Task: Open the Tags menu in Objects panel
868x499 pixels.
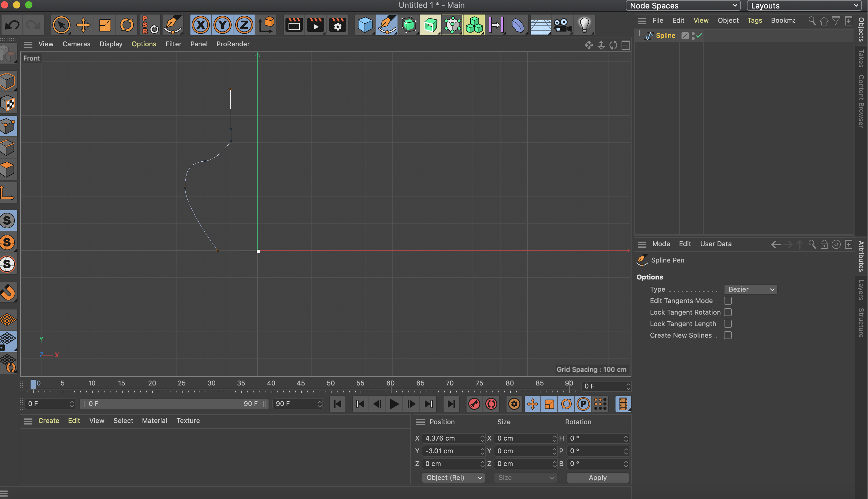Action: point(754,20)
